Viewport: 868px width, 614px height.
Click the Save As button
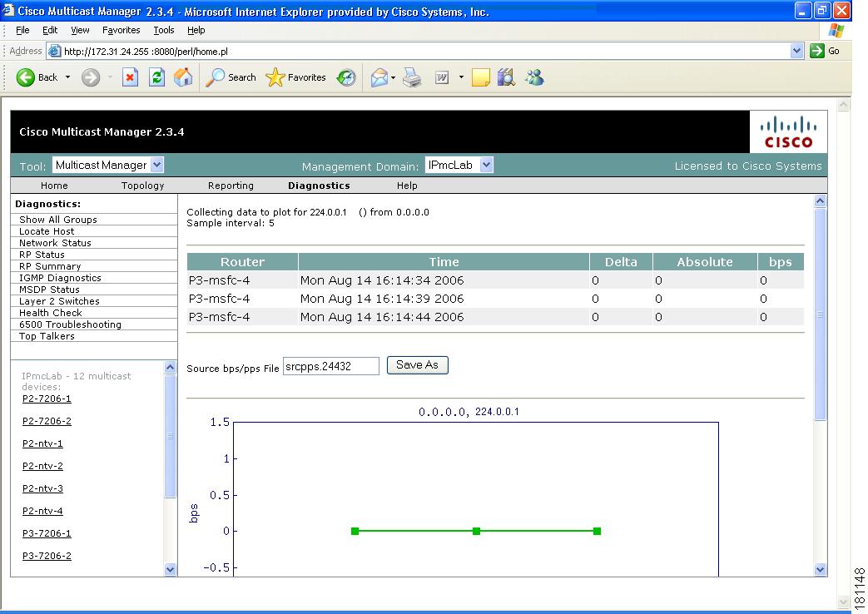pos(418,365)
